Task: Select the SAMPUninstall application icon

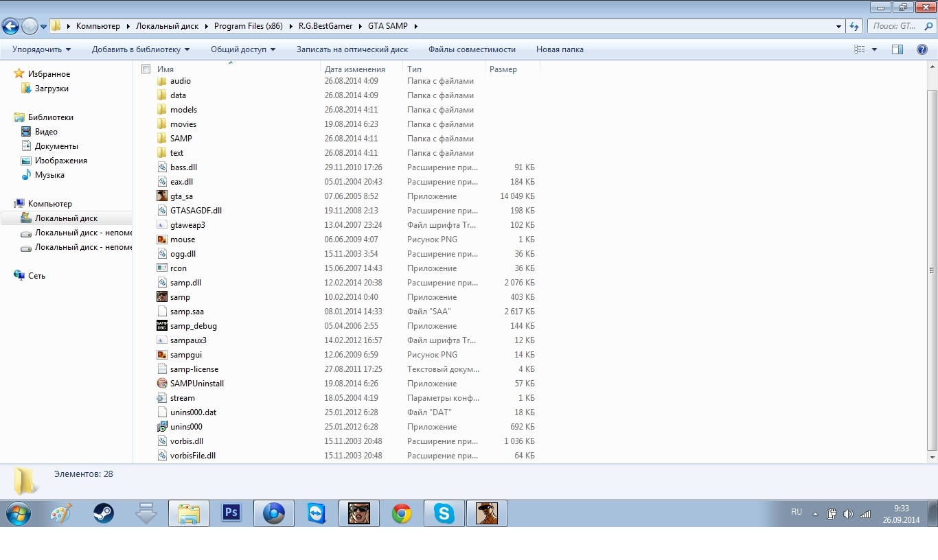Action: pyautogui.click(x=162, y=384)
